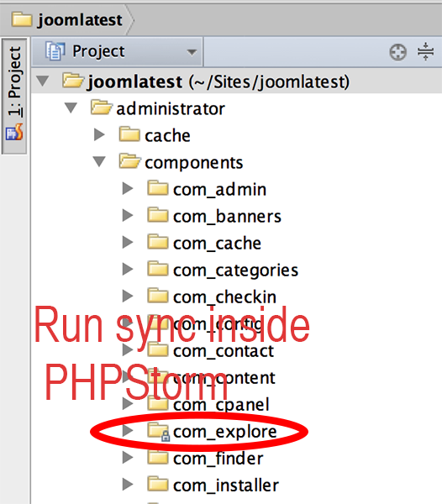Click the com_categories folder icon
This screenshot has height=504, width=442.
click(x=157, y=269)
